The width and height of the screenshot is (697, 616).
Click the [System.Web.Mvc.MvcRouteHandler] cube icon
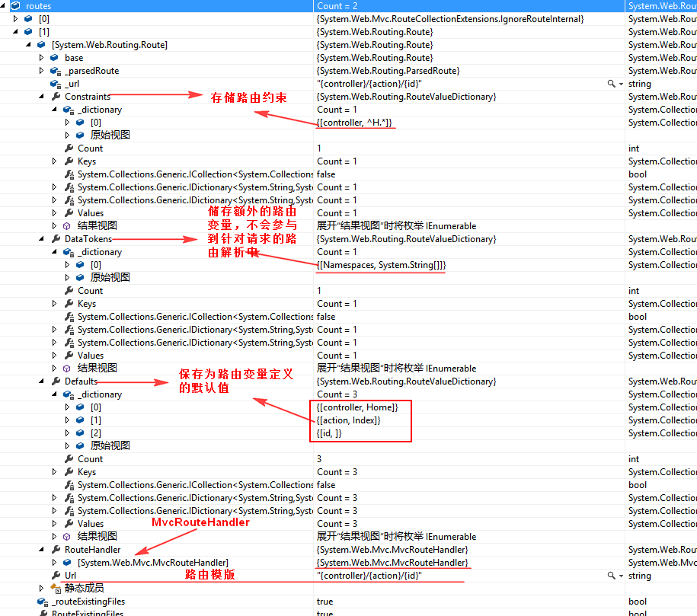pyautogui.click(x=67, y=562)
